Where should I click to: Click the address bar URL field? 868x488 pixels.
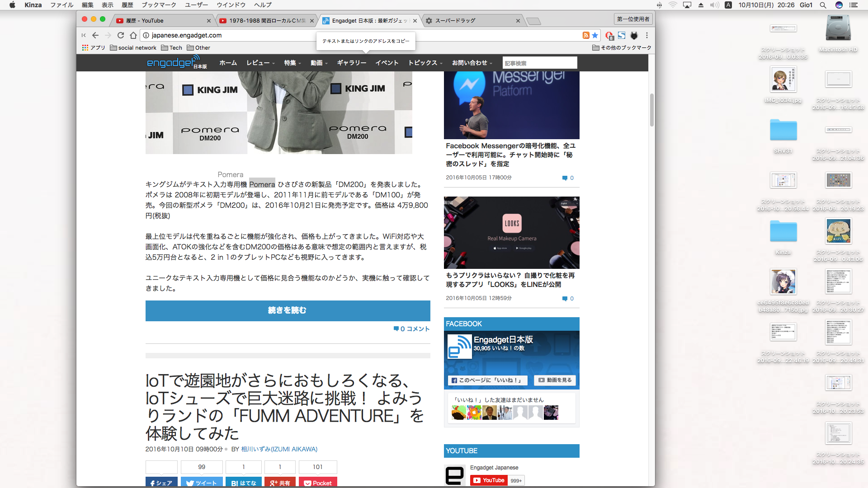coord(362,35)
